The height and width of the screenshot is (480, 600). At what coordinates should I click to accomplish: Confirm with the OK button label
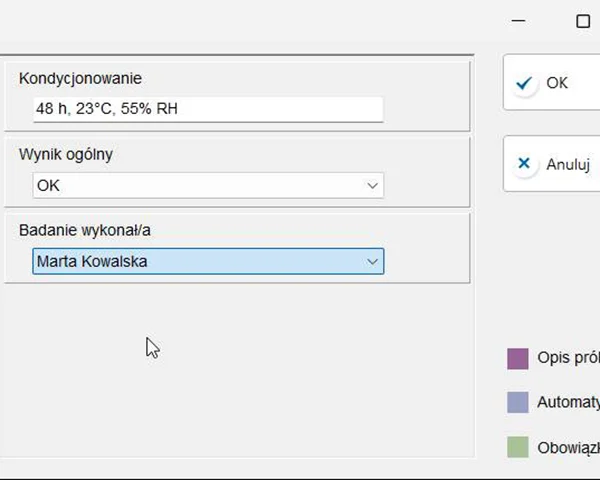point(557,83)
